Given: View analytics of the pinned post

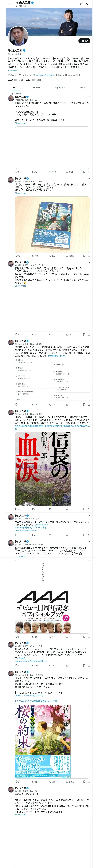Looking at the screenshot, I should (x=70, y=172).
